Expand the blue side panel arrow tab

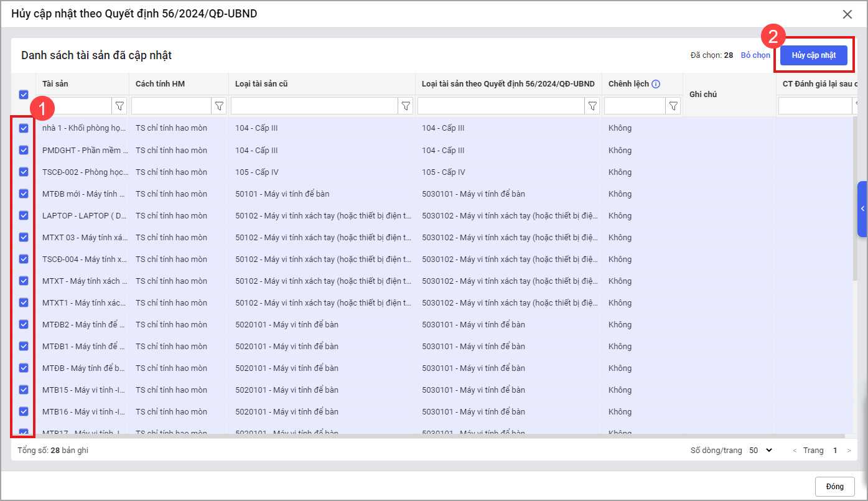tap(862, 209)
